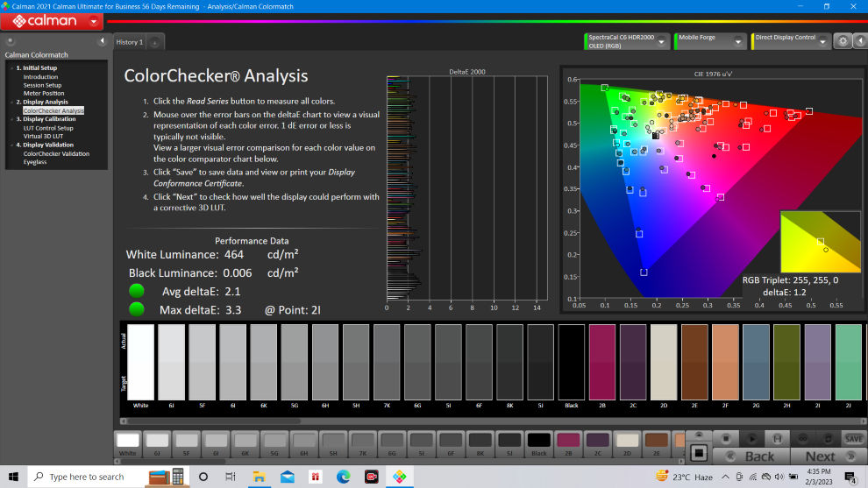
Task: Click the current black pattern square icon
Action: point(699,454)
